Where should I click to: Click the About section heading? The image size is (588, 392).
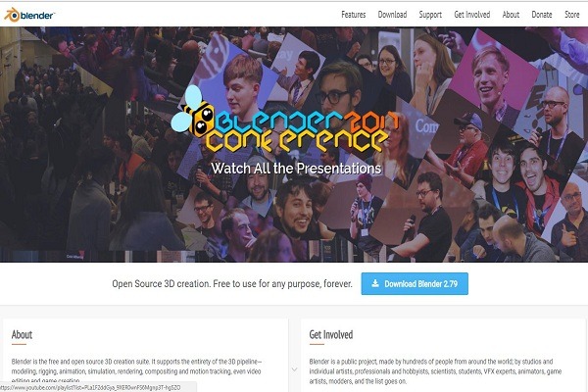click(22, 334)
